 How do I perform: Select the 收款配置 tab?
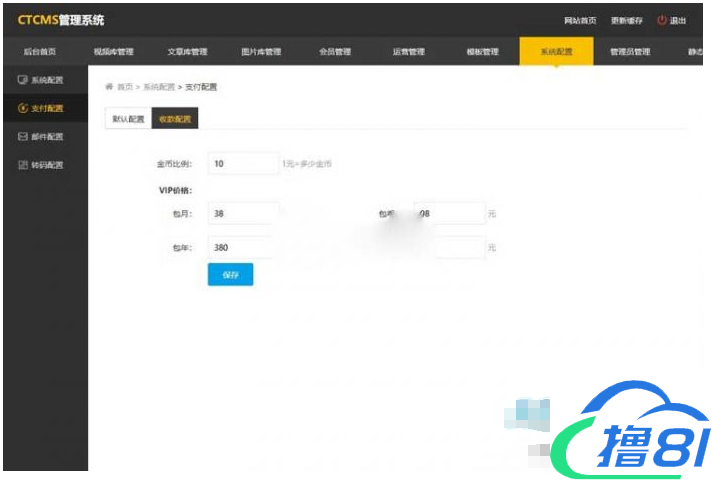(174, 119)
